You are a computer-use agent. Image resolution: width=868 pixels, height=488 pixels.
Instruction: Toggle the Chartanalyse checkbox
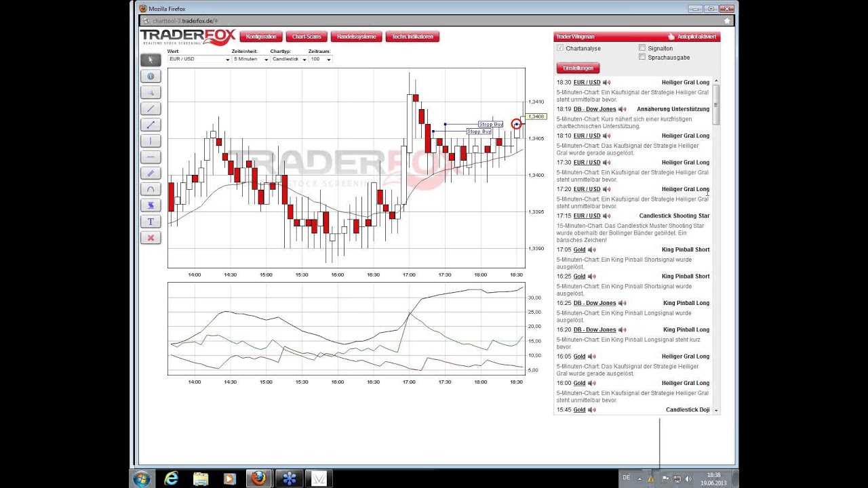tap(560, 49)
